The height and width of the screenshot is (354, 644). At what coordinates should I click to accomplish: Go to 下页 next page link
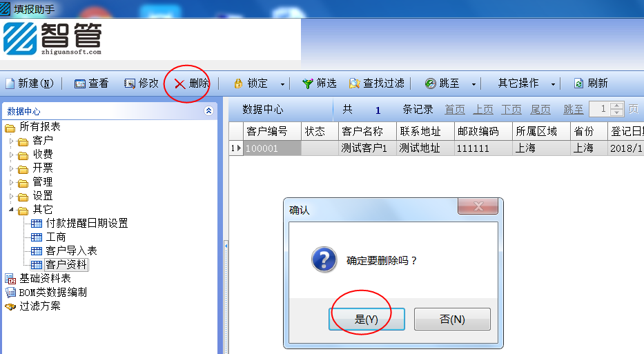(511, 109)
